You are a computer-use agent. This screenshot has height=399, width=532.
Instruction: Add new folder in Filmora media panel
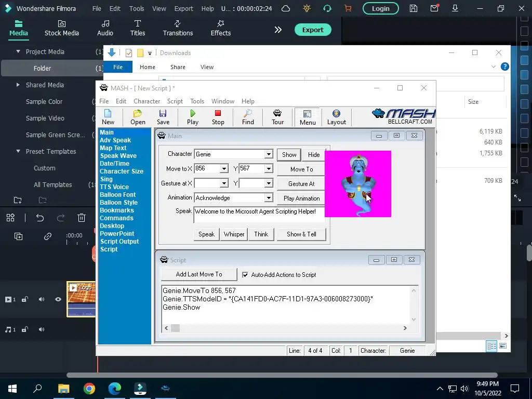pyautogui.click(x=18, y=200)
